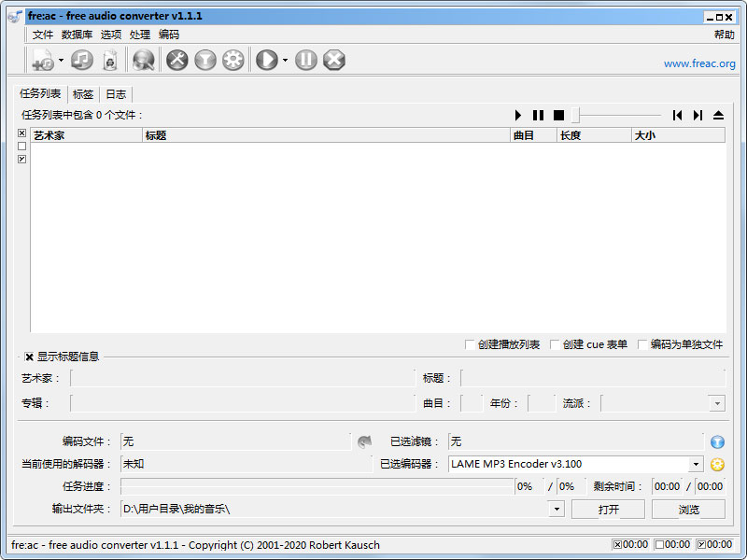The image size is (747, 560).
Task: Click the 曲目 number field
Action: pyautogui.click(x=472, y=403)
